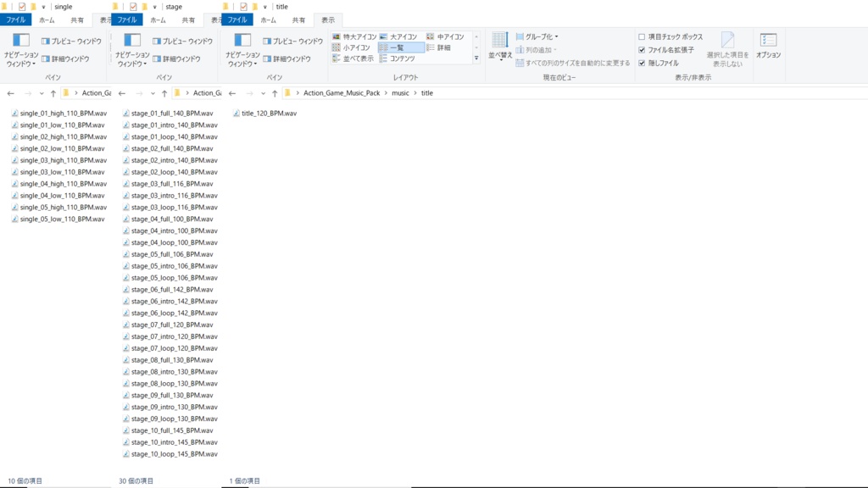Toggle preview pane in title window
Screen dimensions: 868x488
pos(292,41)
